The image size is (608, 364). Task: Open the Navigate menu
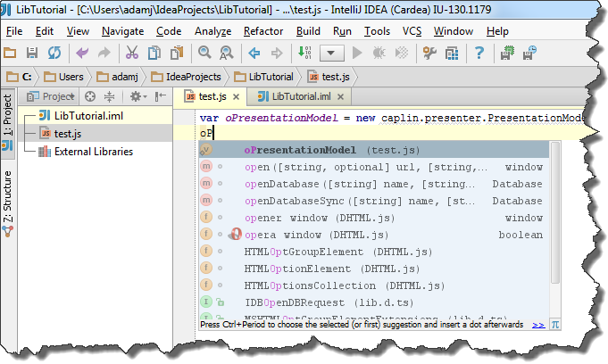123,31
